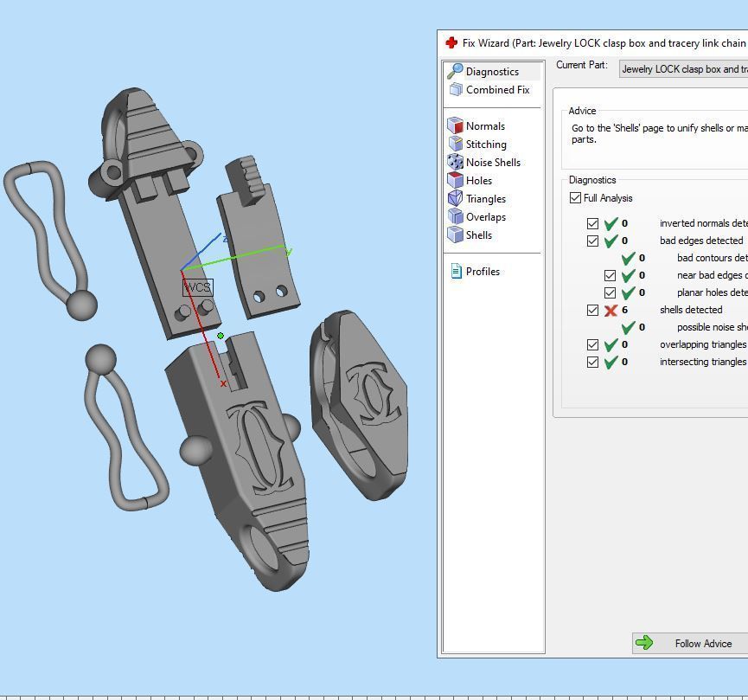Image resolution: width=748 pixels, height=700 pixels.
Task: Toggle the overlapping triangles checkbox
Action: [x=592, y=344]
